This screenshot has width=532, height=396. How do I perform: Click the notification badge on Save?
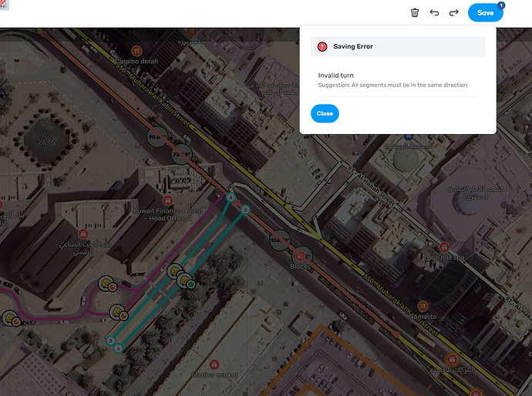coord(501,5)
